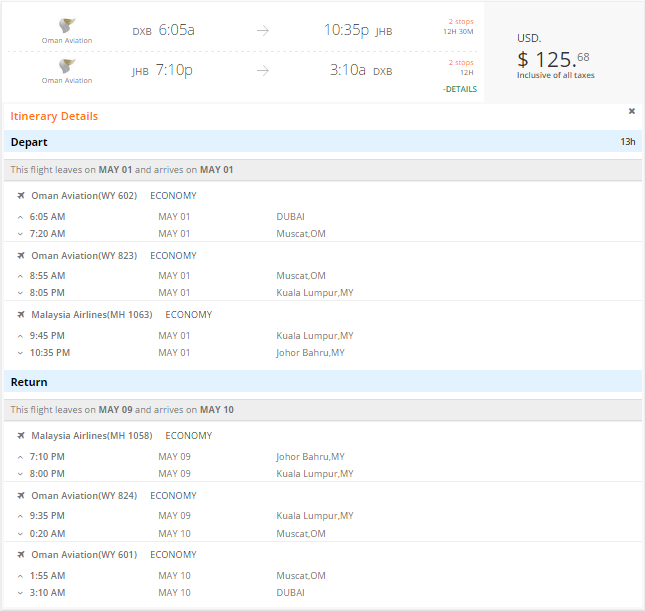Select the Oman Aviation(WY 823) flight label
Viewport: 645px width, 611px height.
click(84, 256)
